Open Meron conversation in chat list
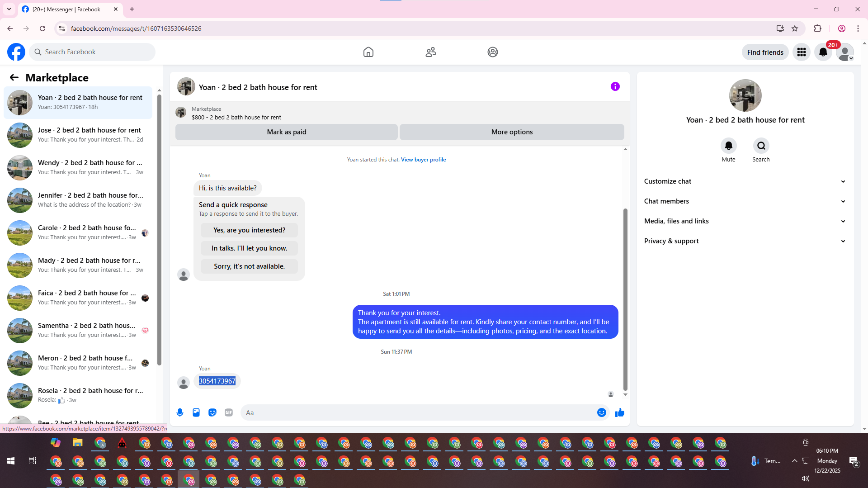The height and width of the screenshot is (488, 868). [78, 363]
